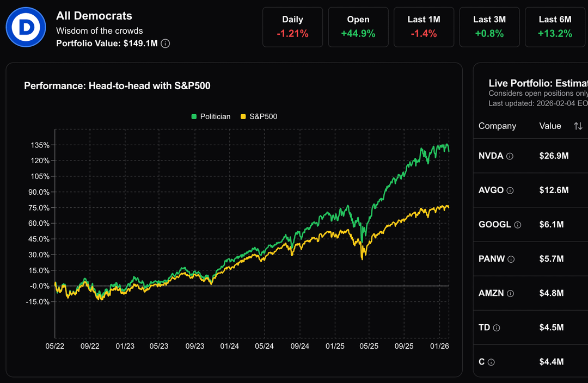Image resolution: width=588 pixels, height=383 pixels.
Task: Select the Last 1M performance card
Action: coord(424,27)
